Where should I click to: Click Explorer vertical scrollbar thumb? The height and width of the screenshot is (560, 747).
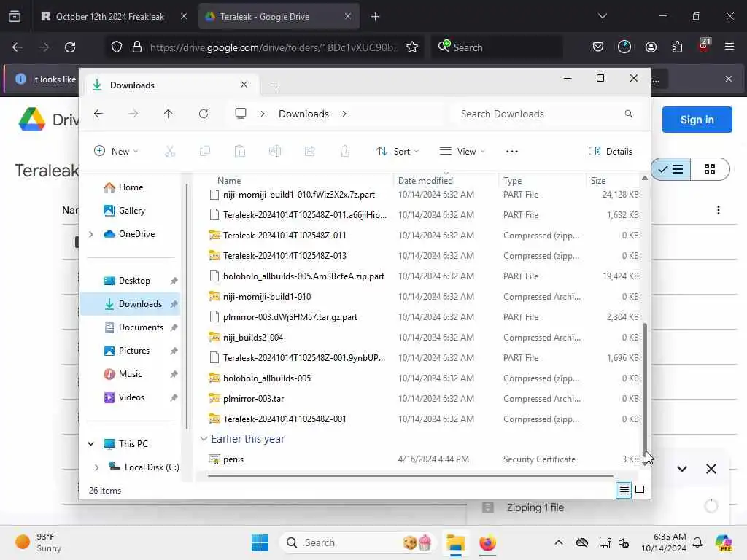pyautogui.click(x=645, y=393)
